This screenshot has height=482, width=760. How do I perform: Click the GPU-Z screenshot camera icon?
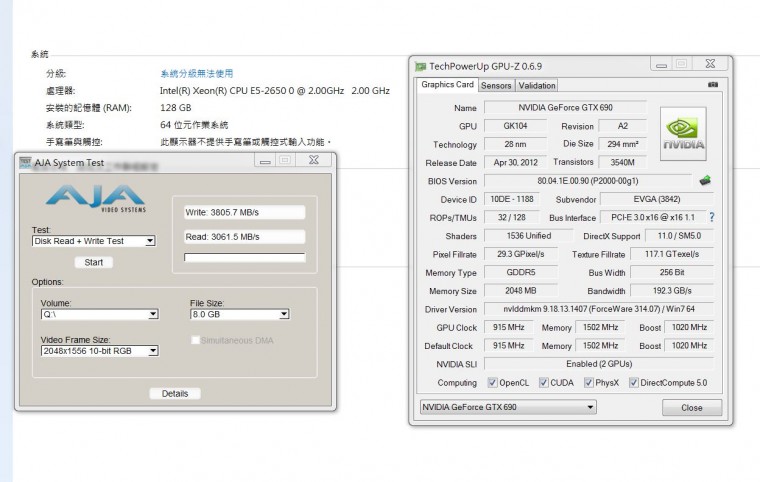click(x=713, y=85)
